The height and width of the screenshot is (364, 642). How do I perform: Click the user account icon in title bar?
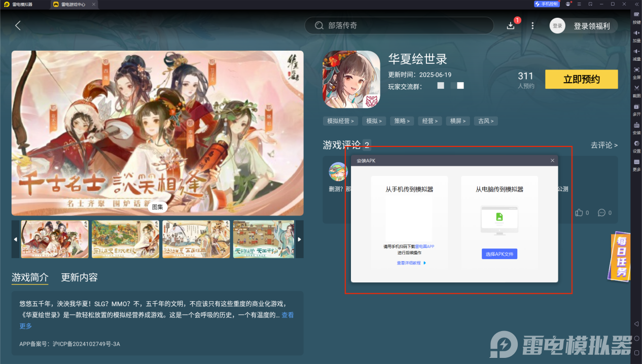click(x=568, y=4)
